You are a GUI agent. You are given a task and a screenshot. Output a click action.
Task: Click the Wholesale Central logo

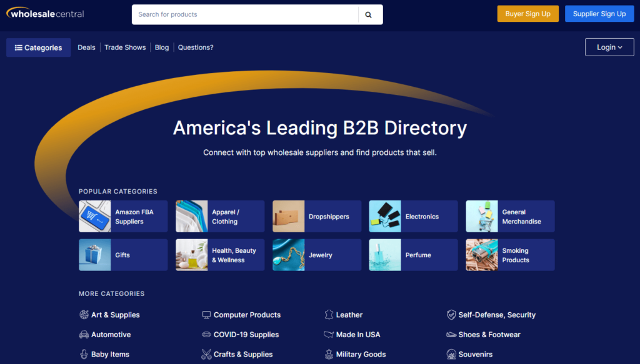[x=45, y=14]
